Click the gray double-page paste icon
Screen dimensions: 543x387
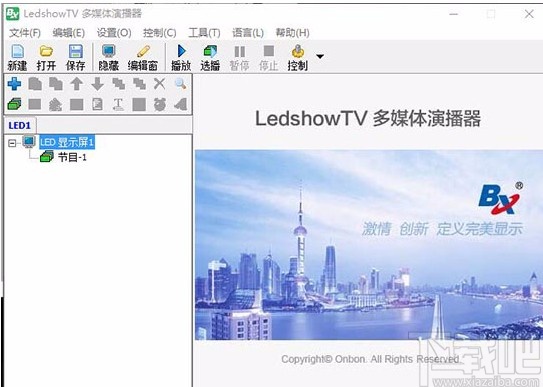coord(56,84)
